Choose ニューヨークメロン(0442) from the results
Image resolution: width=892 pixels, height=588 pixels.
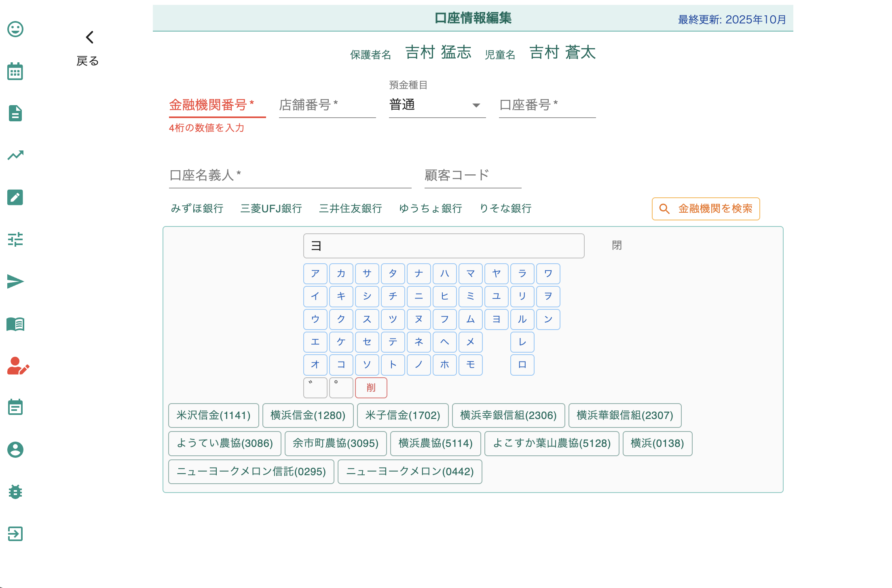(x=410, y=472)
